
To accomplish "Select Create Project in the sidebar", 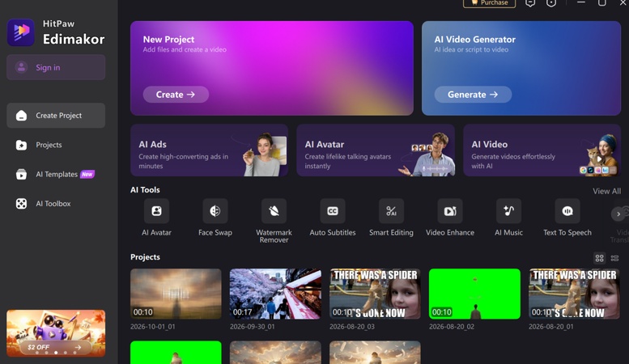I will point(56,116).
